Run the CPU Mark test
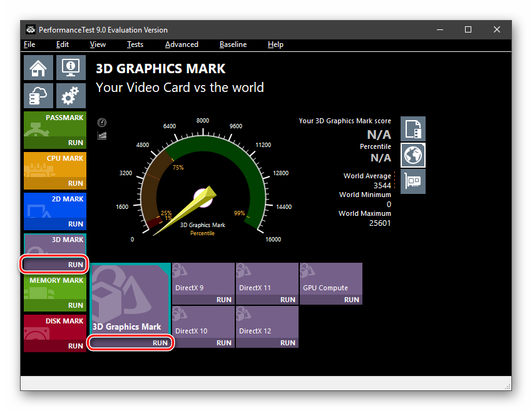 pyautogui.click(x=75, y=183)
